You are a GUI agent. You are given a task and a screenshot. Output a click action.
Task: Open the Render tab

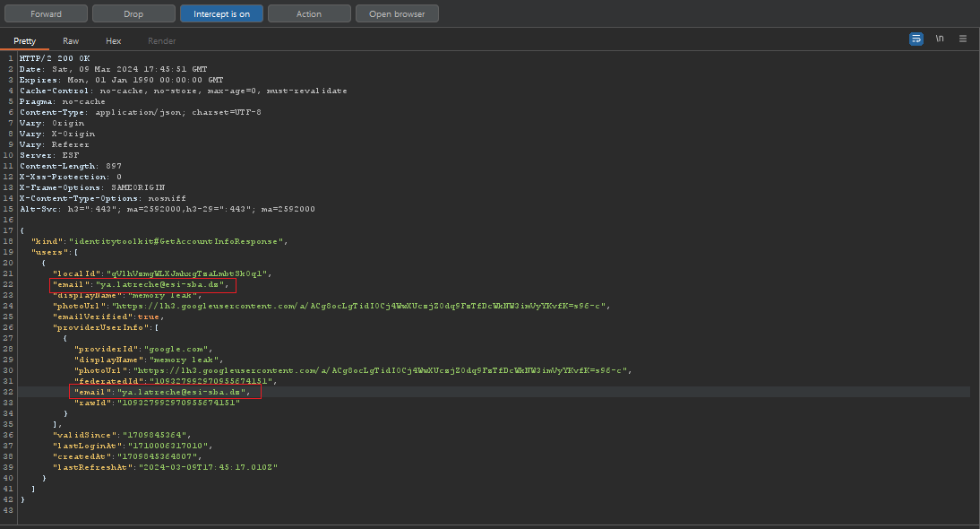162,41
